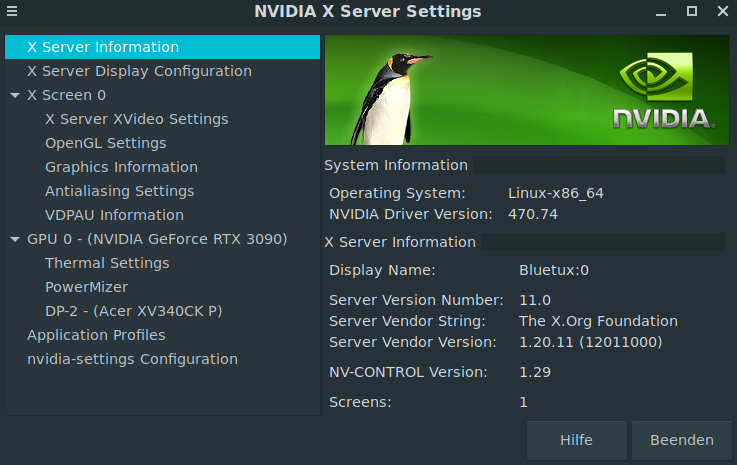
Task: Open the hamburger menu icon in title bar
Action: [x=12, y=11]
